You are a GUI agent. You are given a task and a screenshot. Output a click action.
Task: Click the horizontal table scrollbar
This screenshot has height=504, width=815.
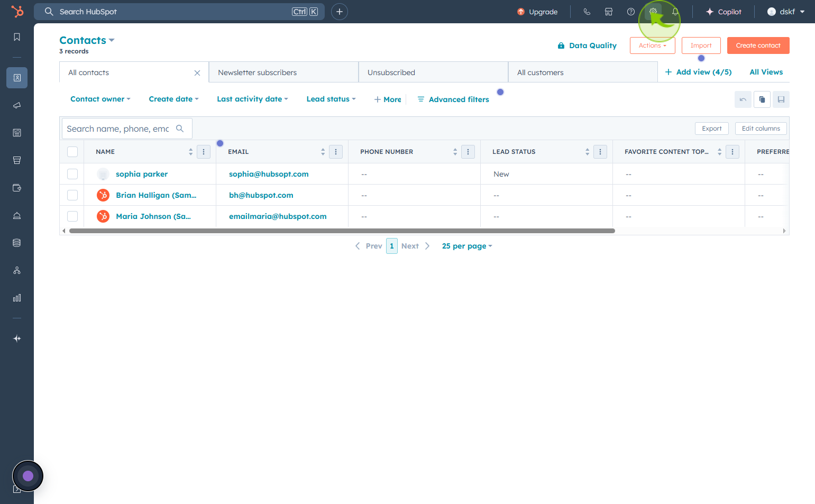click(342, 231)
